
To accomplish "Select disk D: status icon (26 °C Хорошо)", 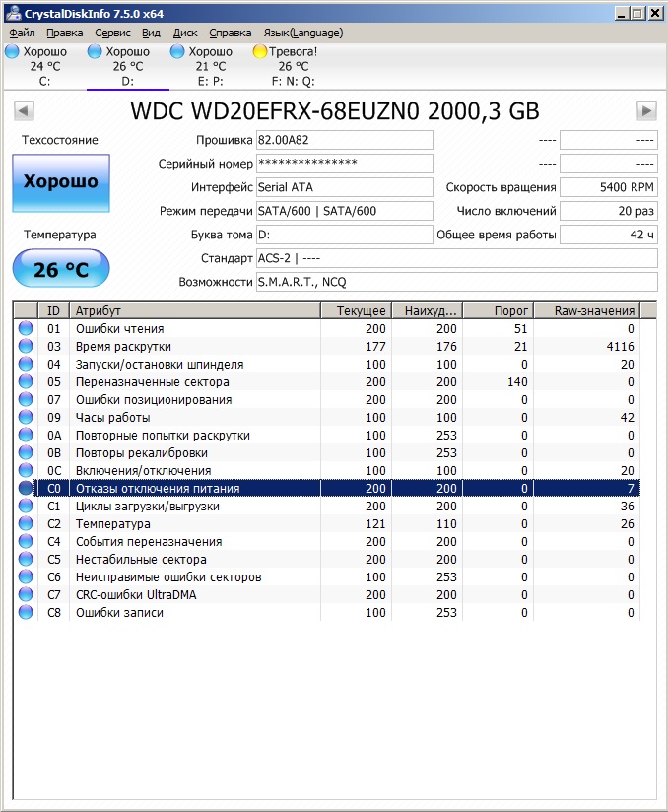I will (x=95, y=51).
